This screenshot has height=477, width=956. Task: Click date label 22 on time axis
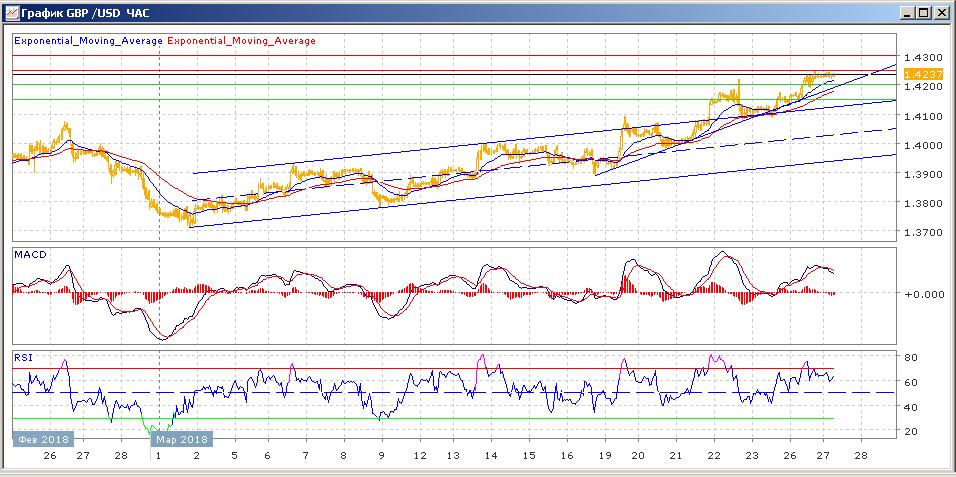click(714, 456)
